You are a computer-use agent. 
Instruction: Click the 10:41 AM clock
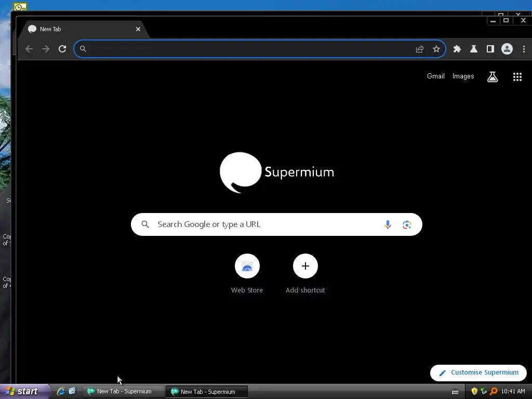pos(513,392)
